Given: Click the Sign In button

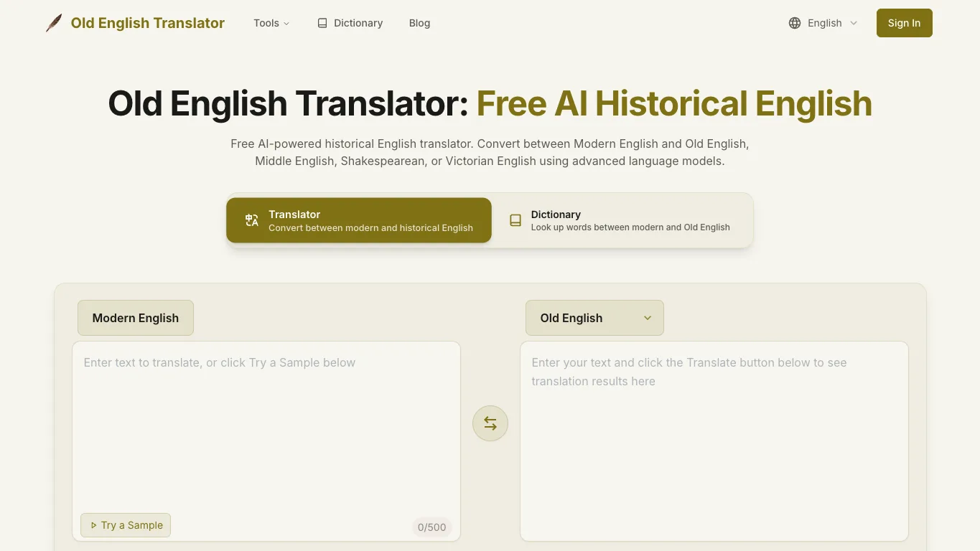Looking at the screenshot, I should [904, 23].
